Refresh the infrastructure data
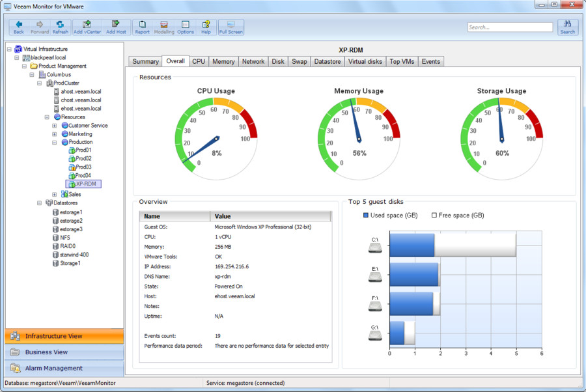 click(x=60, y=27)
